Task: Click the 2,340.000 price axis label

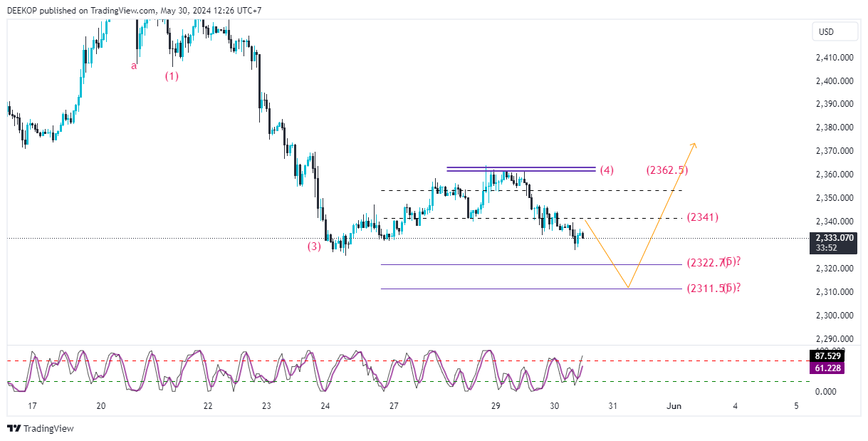Action: 834,222
